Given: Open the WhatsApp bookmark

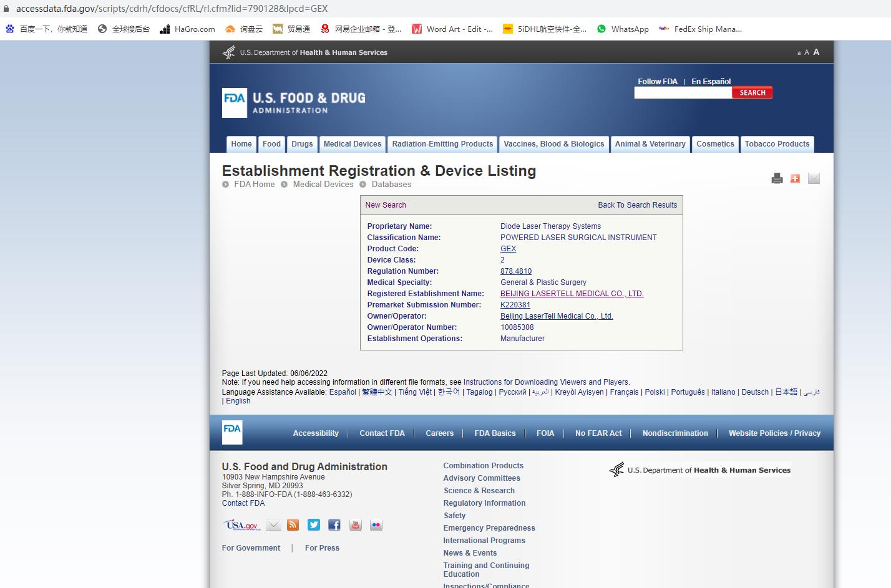Looking at the screenshot, I should click(623, 29).
